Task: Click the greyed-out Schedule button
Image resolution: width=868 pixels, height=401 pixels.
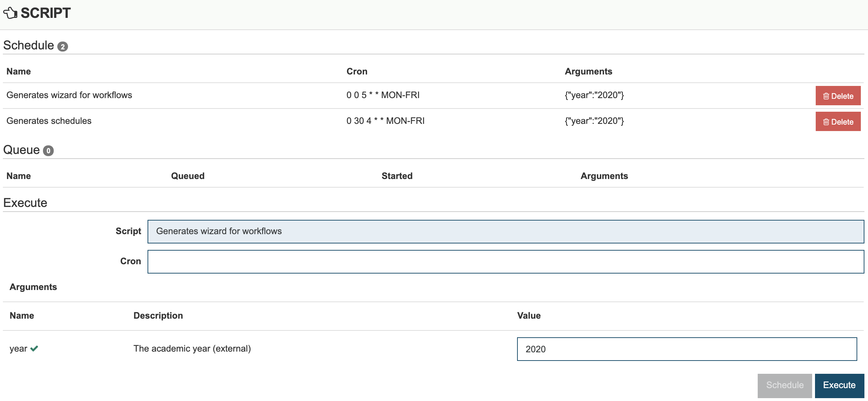Action: point(785,385)
